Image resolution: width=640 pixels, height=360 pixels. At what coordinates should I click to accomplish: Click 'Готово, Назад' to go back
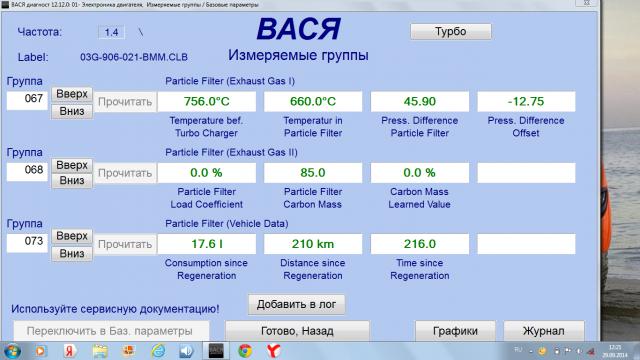[x=297, y=331]
